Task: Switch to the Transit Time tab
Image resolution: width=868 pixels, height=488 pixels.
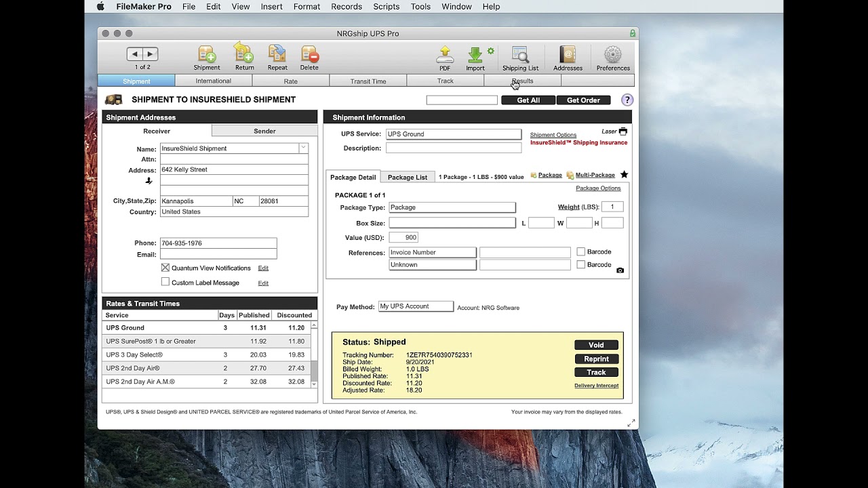Action: pos(368,81)
